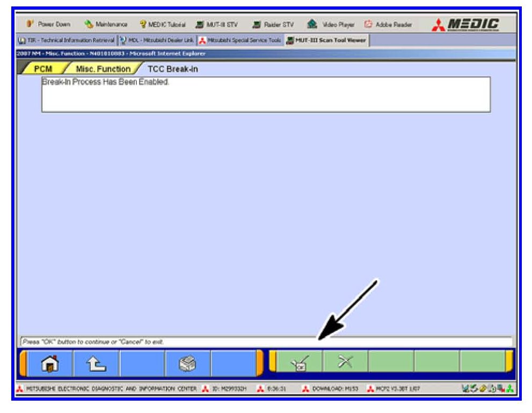This screenshot has width=532, height=413.
Task: Click the Home icon button
Action: pos(50,364)
